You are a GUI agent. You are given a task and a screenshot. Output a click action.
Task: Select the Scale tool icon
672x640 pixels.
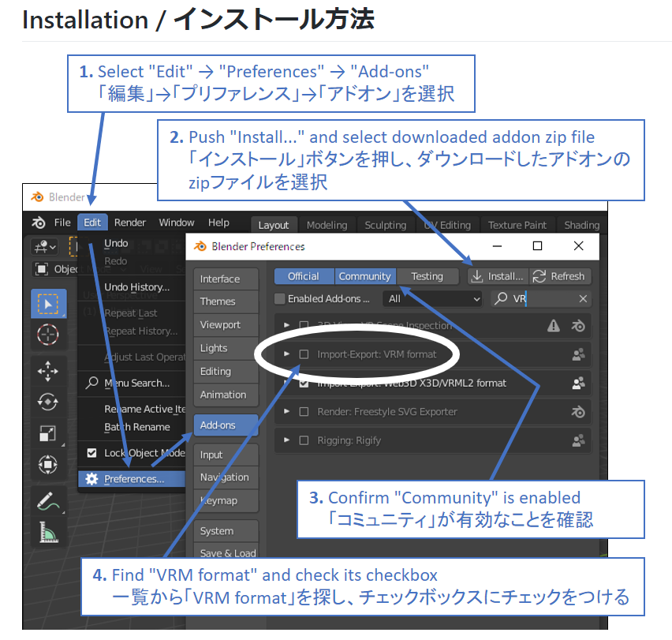(48, 433)
